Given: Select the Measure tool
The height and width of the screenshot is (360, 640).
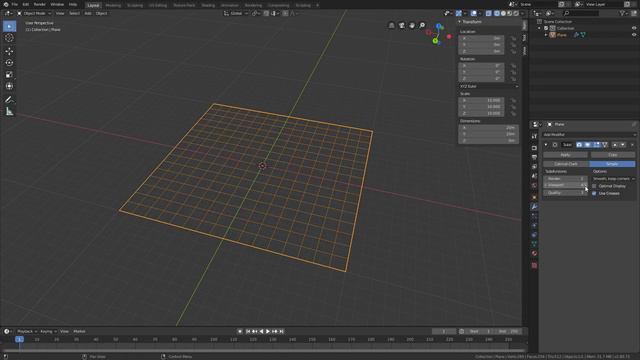Looking at the screenshot, I should coord(9,111).
